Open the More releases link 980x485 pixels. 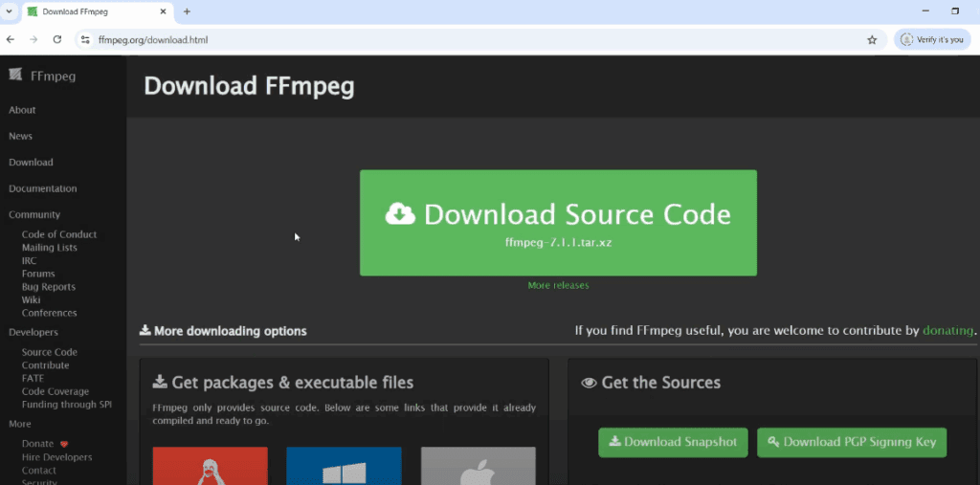click(558, 285)
